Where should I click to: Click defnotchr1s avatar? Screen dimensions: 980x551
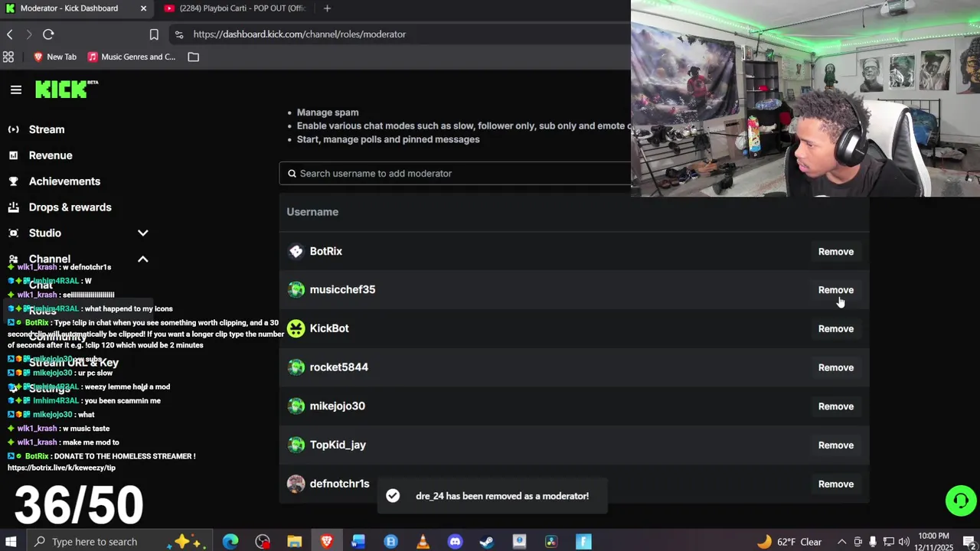[296, 484]
